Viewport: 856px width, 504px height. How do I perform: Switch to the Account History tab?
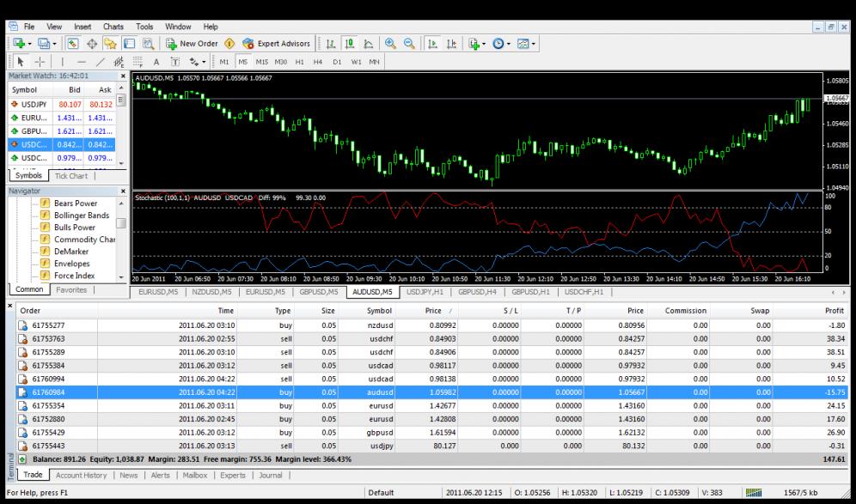(82, 475)
